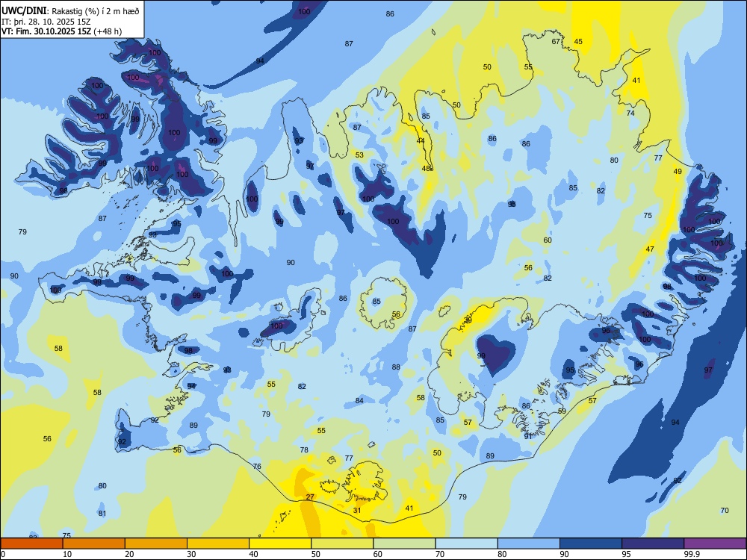The height and width of the screenshot is (560, 747).
Task: Choose the navy 95–99.9 legend swatch
Action: tap(653, 544)
